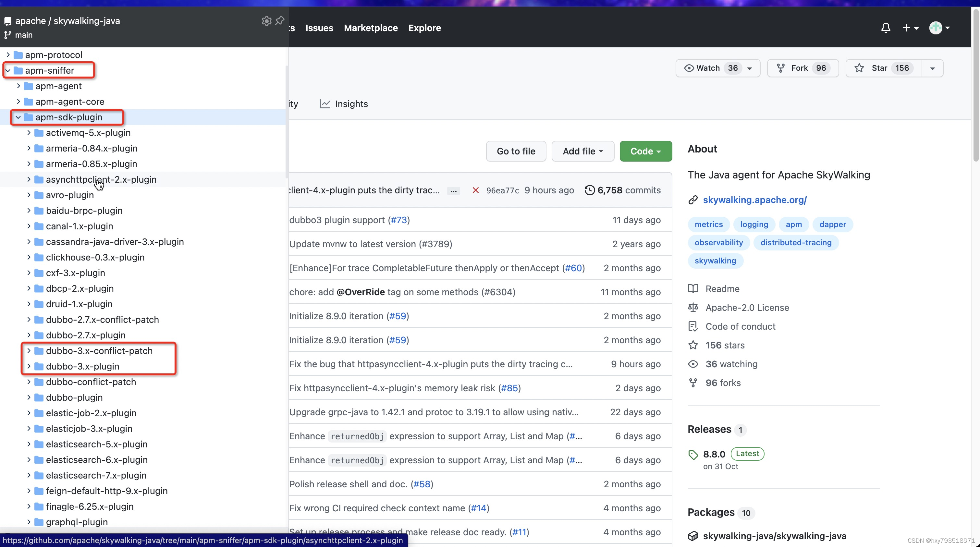The height and width of the screenshot is (547, 980).
Task: Pin the Octotree sidebar with pin icon
Action: pyautogui.click(x=280, y=20)
